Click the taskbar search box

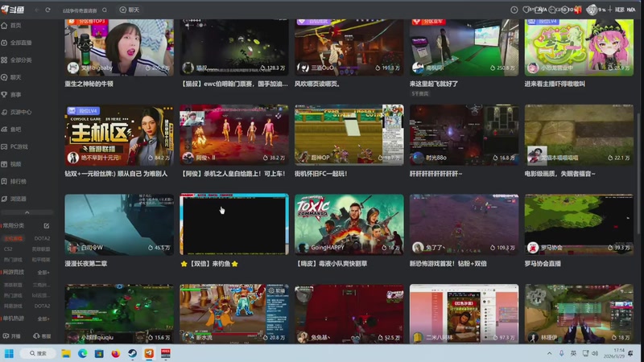37,353
